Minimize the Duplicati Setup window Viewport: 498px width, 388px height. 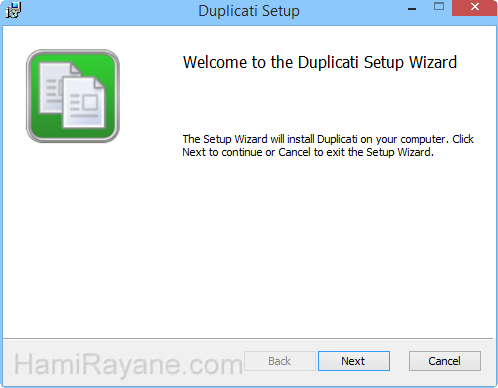click(412, 9)
